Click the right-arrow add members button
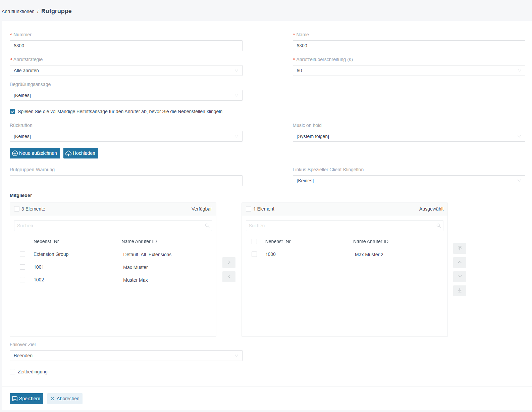 pos(229,263)
